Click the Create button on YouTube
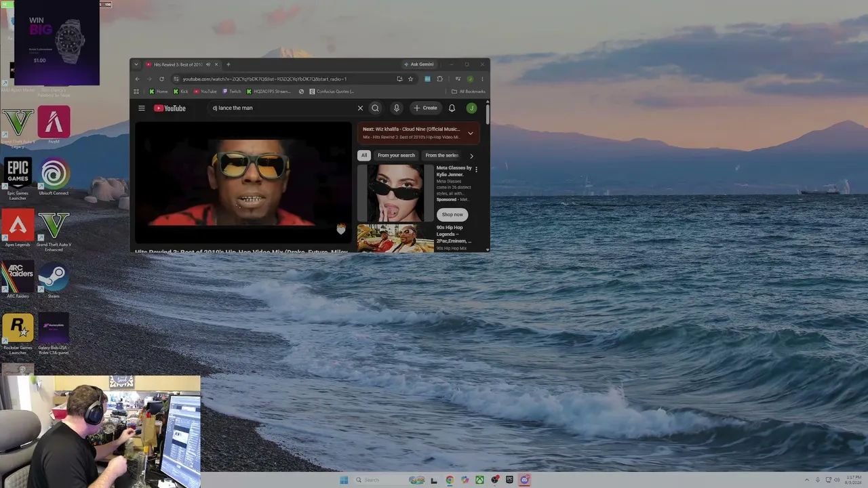Screen dimensions: 868x488 coord(426,108)
